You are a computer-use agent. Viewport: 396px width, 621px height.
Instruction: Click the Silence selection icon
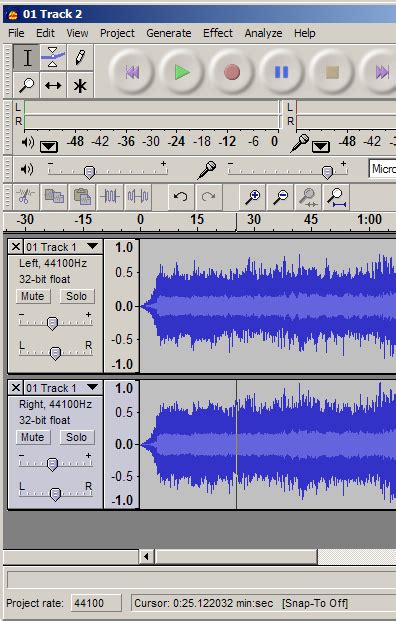[x=138, y=196]
